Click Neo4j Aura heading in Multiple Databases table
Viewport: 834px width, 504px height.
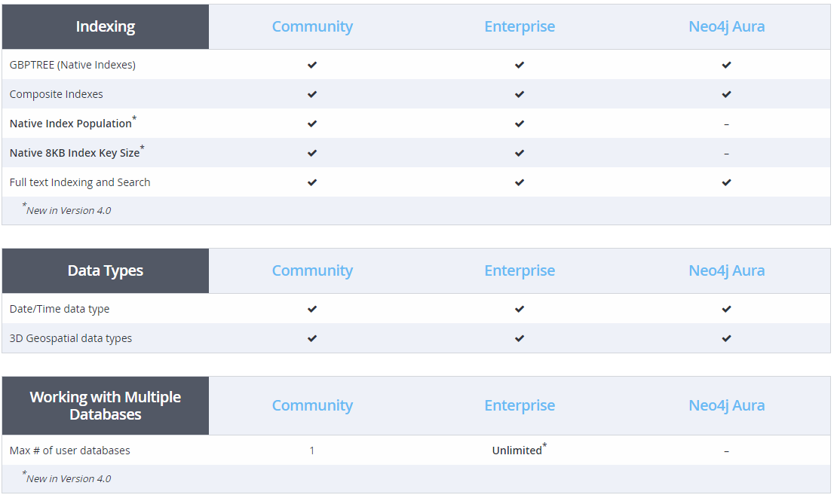coord(727,405)
